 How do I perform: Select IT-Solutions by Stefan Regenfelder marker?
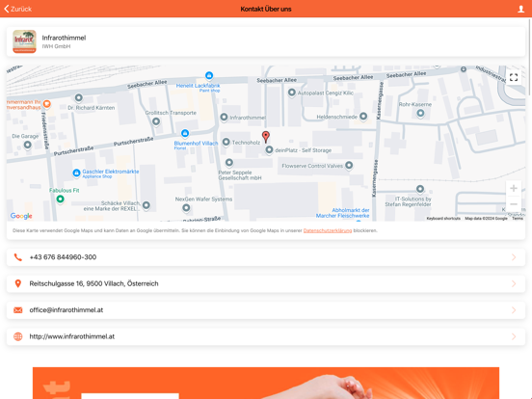point(420,188)
